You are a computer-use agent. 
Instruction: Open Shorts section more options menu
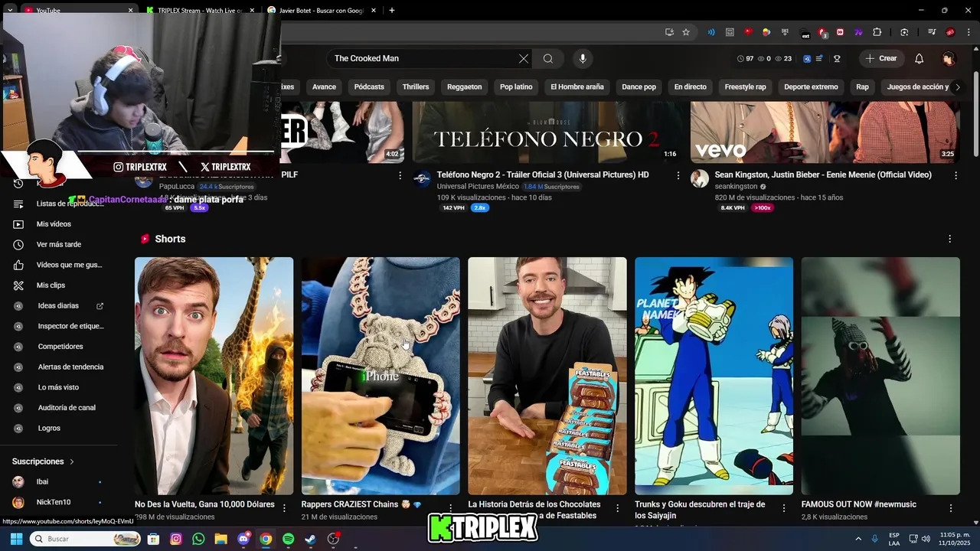(949, 239)
